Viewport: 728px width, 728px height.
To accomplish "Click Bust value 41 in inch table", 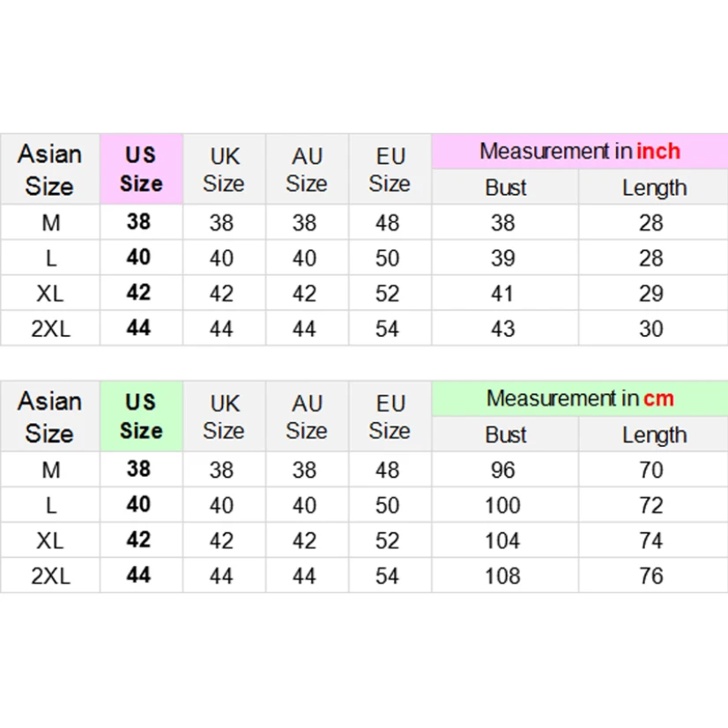I will click(503, 293).
